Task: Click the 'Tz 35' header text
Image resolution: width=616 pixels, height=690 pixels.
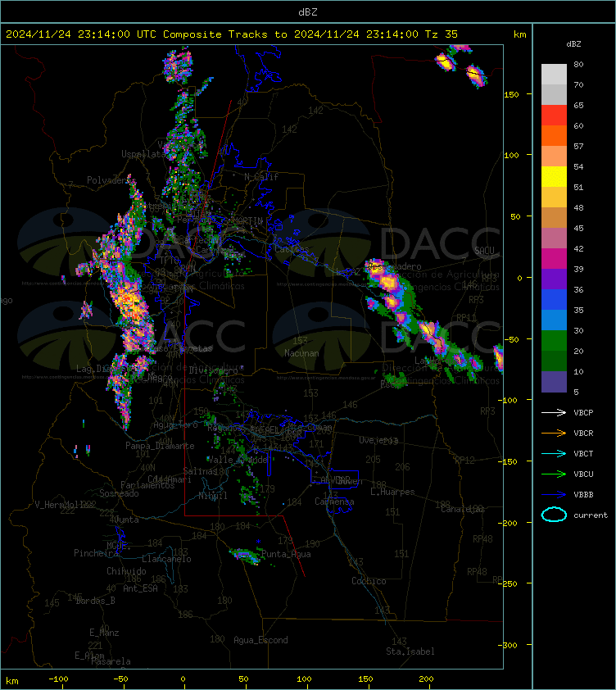Action: click(x=442, y=34)
